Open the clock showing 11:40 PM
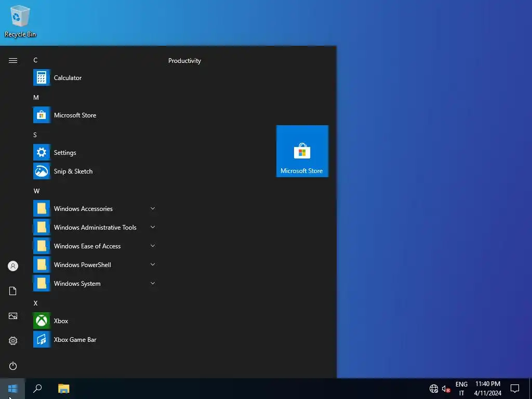Screen dimensions: 532x399 click(x=487, y=389)
